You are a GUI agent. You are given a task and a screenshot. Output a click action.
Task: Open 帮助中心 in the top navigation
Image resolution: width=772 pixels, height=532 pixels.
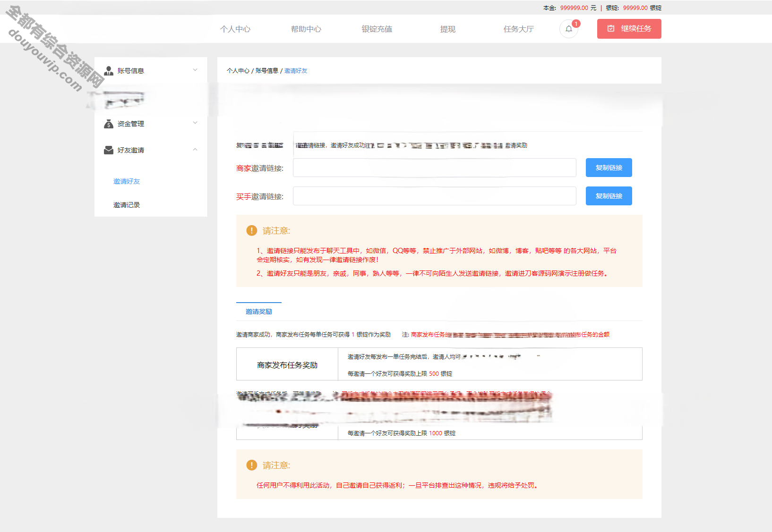coord(306,29)
